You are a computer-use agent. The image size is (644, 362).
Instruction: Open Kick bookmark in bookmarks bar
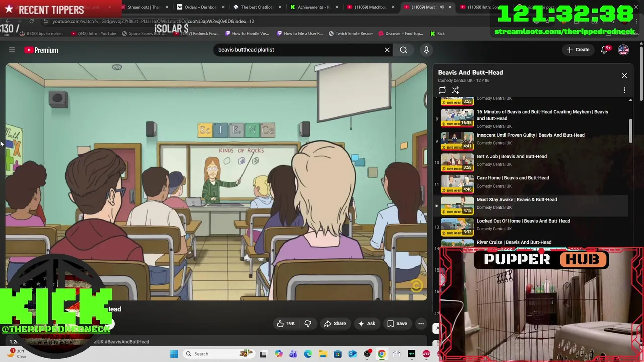[x=437, y=34]
